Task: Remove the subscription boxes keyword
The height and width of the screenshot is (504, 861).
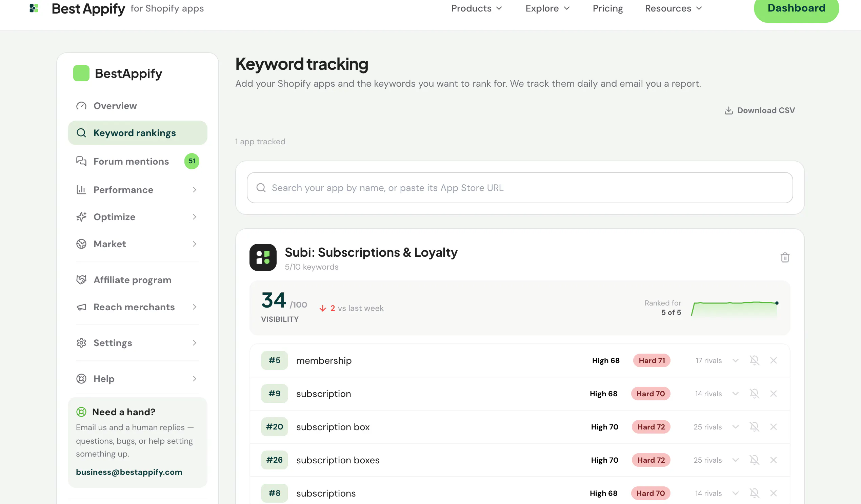Action: click(x=774, y=460)
